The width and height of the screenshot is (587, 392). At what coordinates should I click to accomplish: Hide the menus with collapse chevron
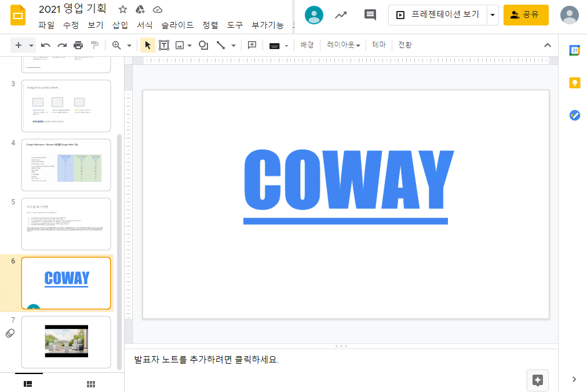tap(548, 45)
